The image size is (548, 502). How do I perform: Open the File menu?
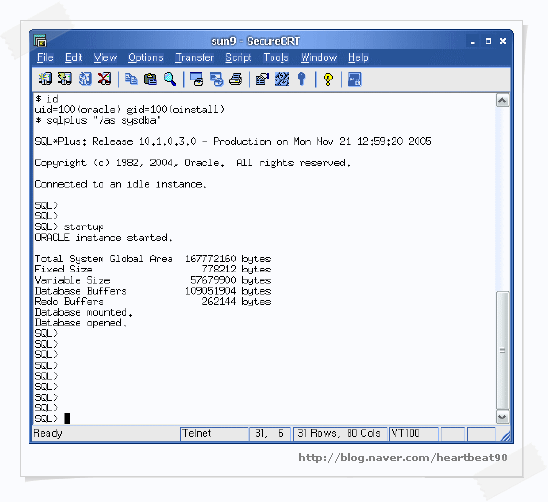tap(45, 58)
